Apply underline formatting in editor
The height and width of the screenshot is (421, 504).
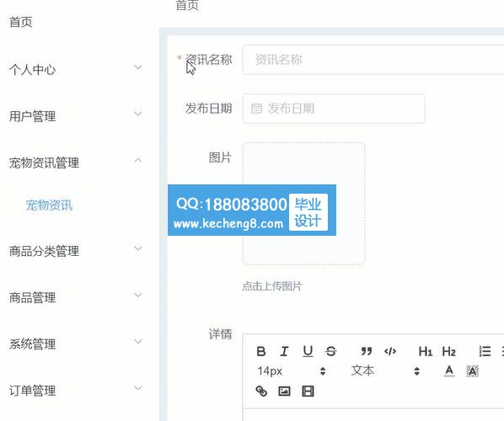click(x=308, y=351)
